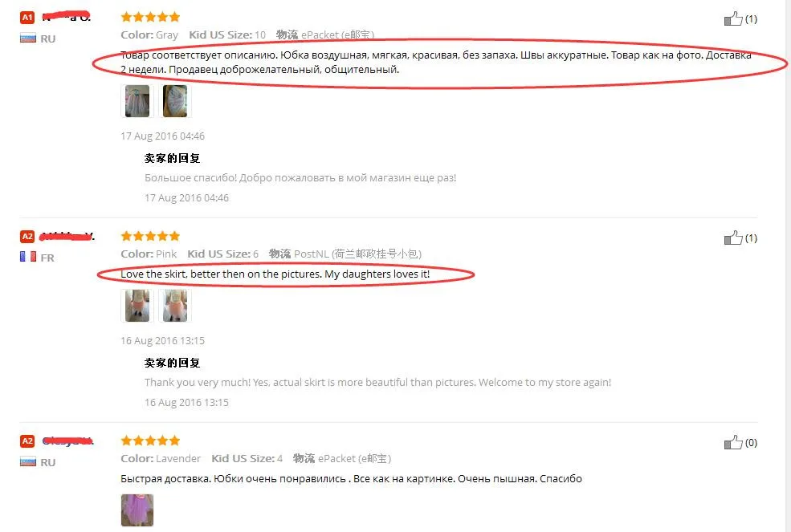The height and width of the screenshot is (532, 791).
Task: Click the A2 badge beside FR reviewer
Action: [x=27, y=236]
